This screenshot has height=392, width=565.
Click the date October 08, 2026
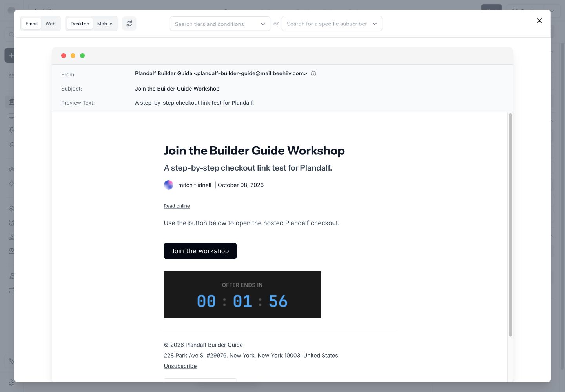[x=241, y=185]
